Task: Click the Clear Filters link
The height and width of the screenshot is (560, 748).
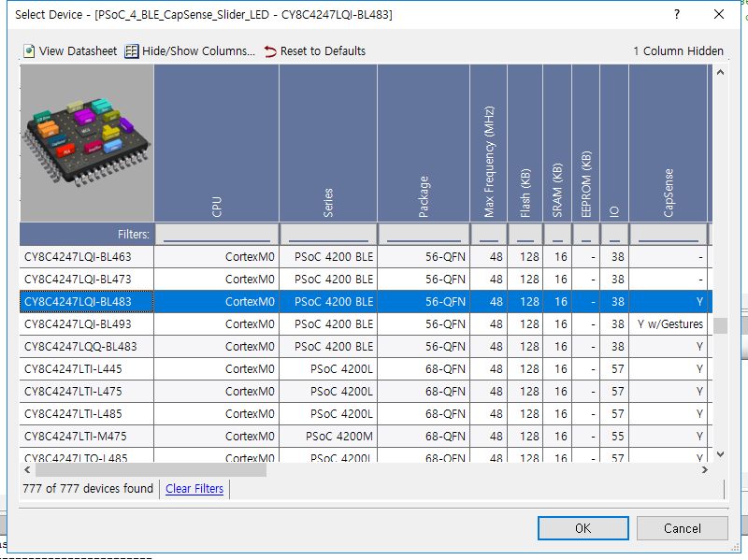Action: pyautogui.click(x=194, y=488)
